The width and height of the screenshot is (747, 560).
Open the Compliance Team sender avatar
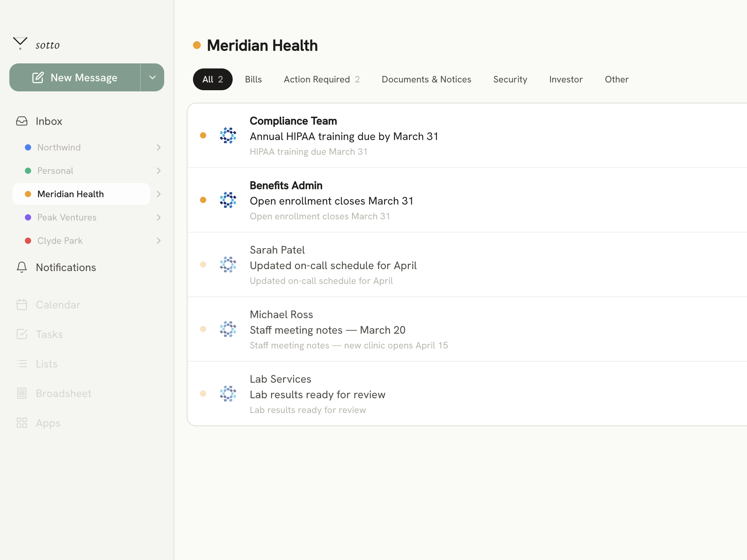tap(228, 135)
